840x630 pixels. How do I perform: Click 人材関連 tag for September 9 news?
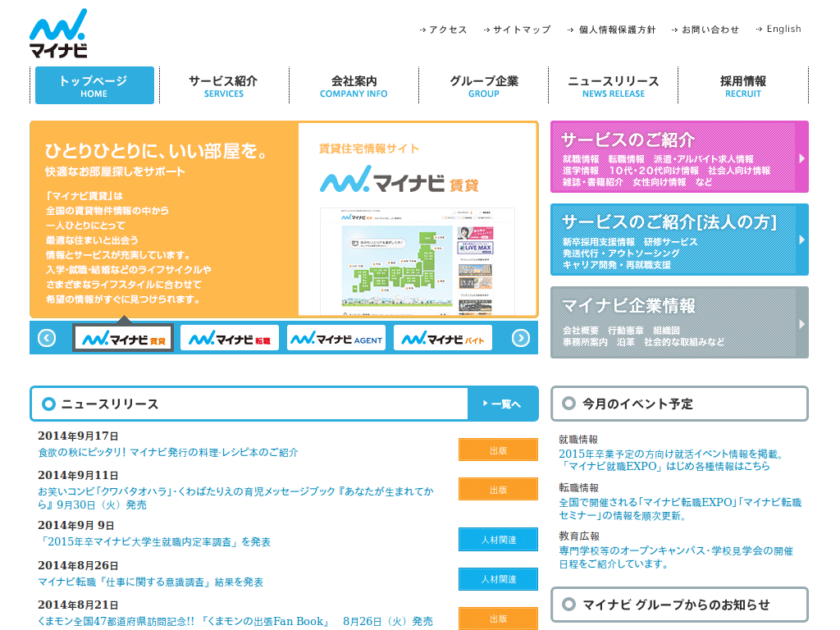coord(498,540)
